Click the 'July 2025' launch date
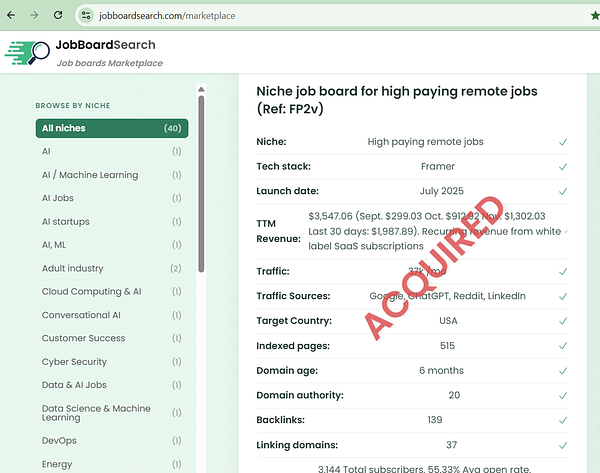This screenshot has height=473, width=600. 442,191
